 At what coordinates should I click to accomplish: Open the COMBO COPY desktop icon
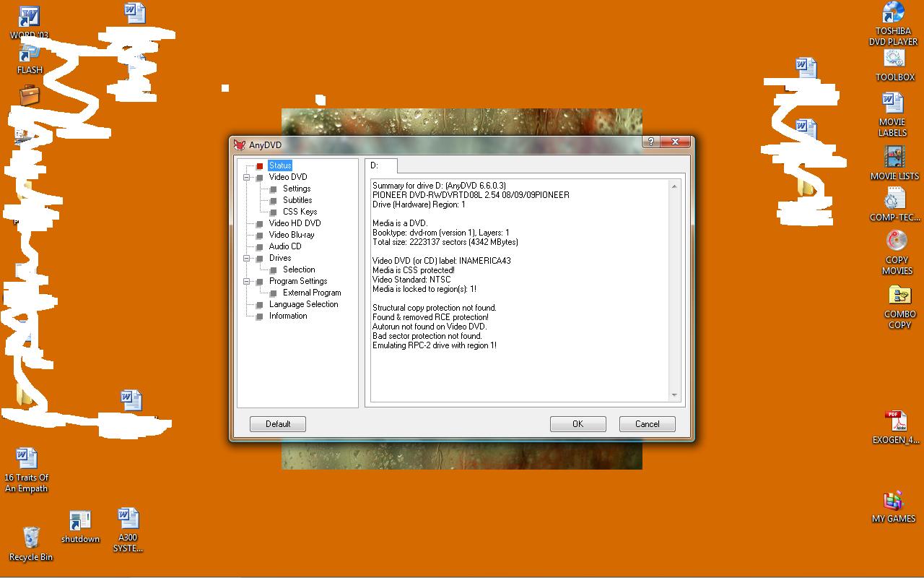[899, 307]
